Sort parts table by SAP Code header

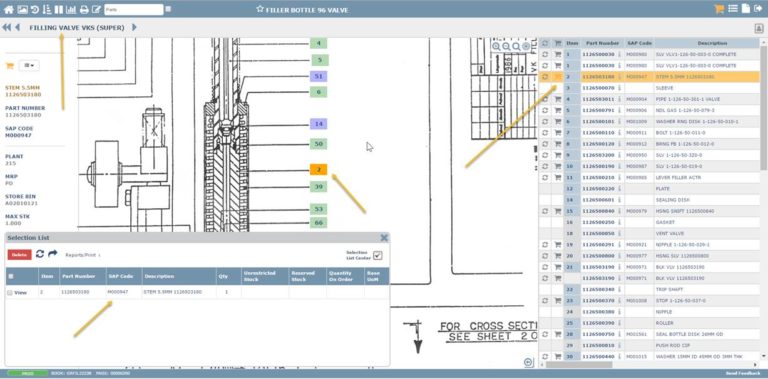(x=639, y=44)
